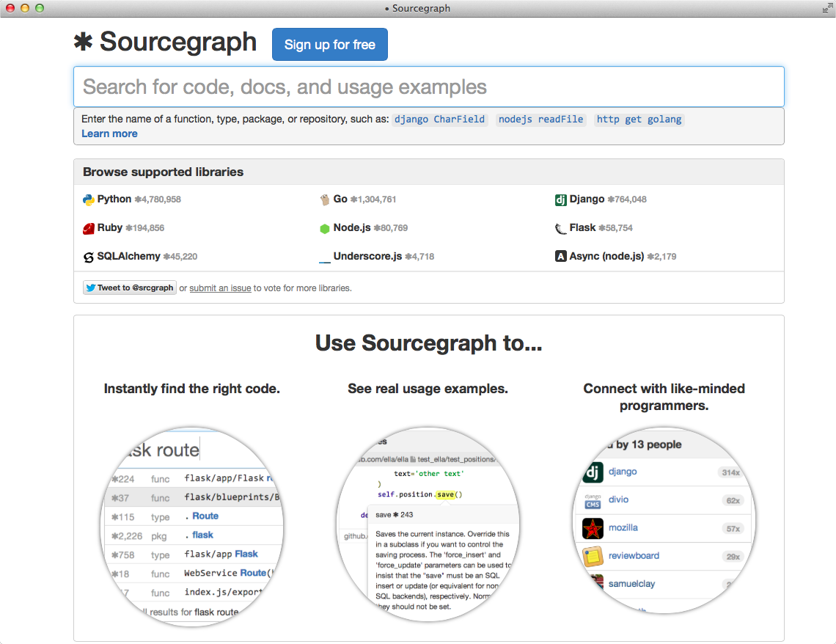Image resolution: width=836 pixels, height=644 pixels.
Task: Click the Django star count 764,048
Action: pos(627,200)
